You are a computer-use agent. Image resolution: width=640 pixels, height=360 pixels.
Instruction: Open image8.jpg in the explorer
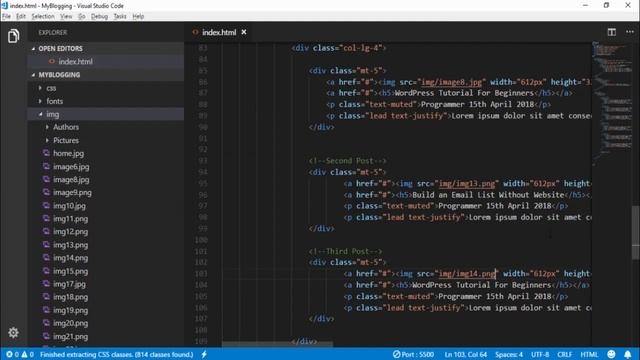(105, 180)
